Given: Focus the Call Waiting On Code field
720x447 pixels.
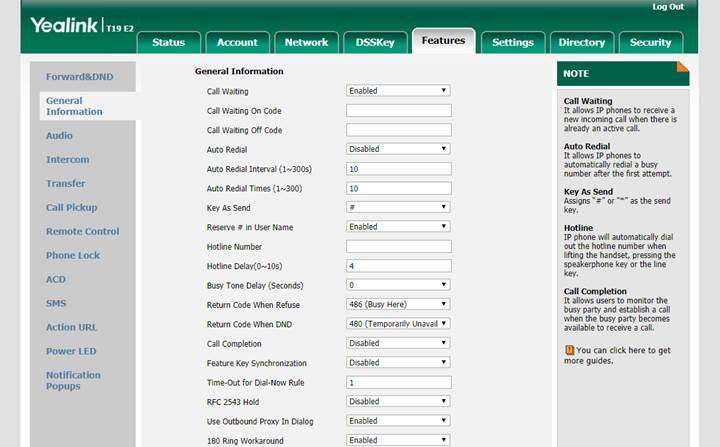Looking at the screenshot, I should 398,110.
